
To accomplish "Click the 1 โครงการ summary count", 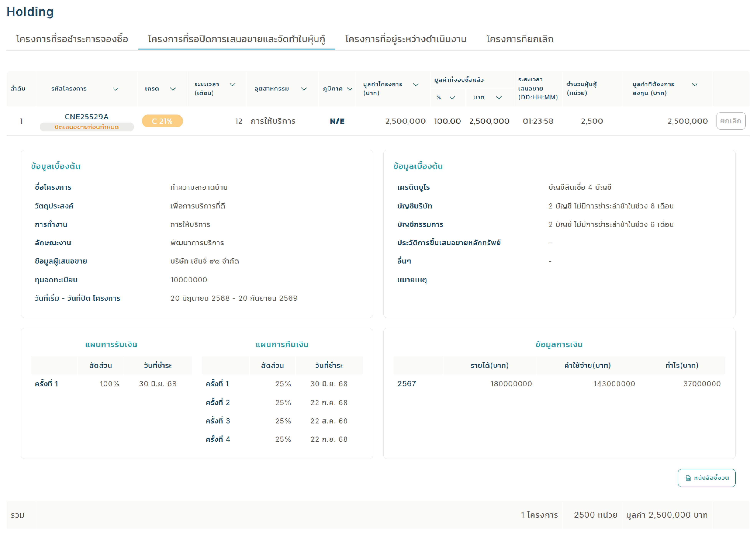I will pos(539,515).
